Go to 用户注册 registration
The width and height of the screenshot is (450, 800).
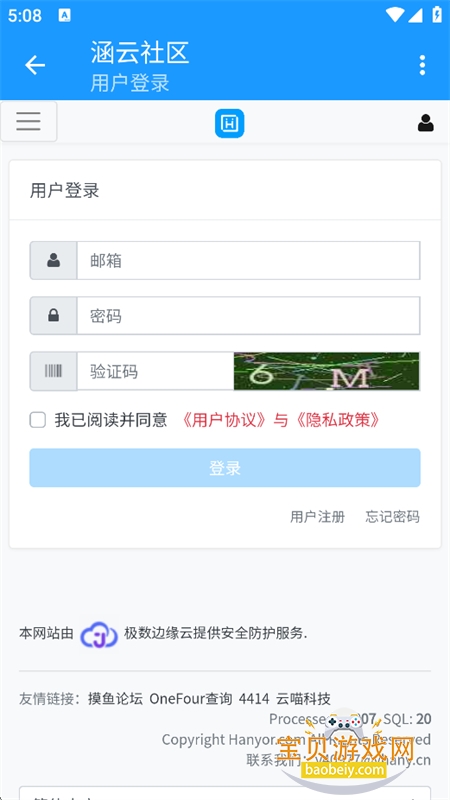[x=317, y=517]
